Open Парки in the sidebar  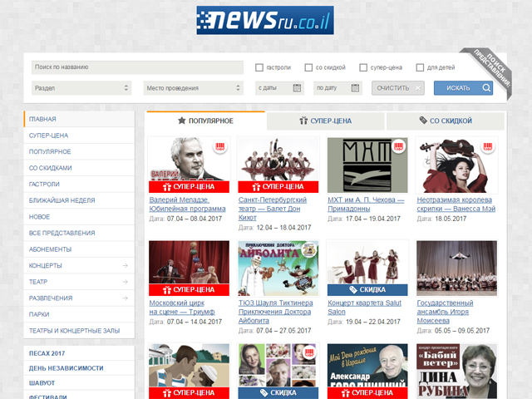80,314
